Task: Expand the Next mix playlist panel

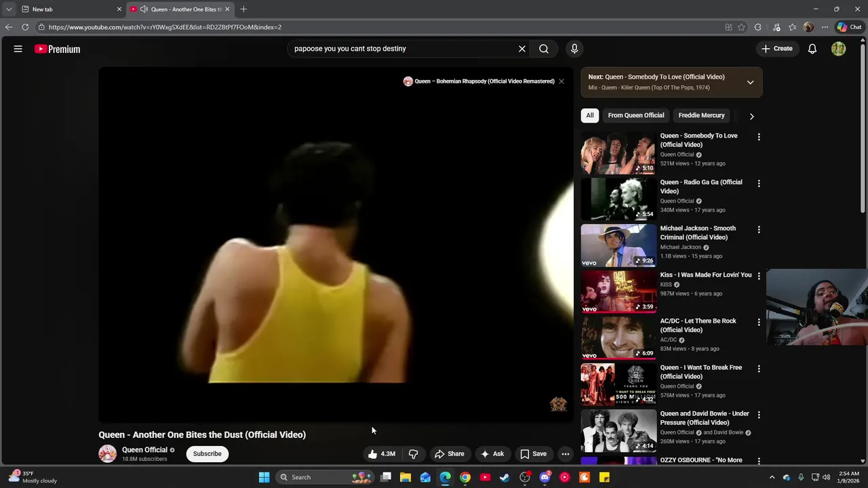Action: coord(750,82)
